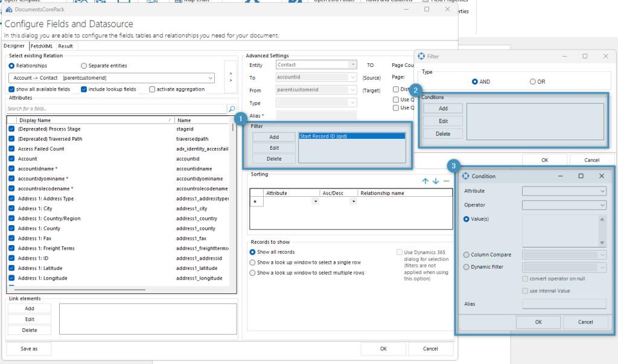Viewport: 618px width, 364px height.
Task: Click Edit in the Conditions group
Action: (x=443, y=121)
